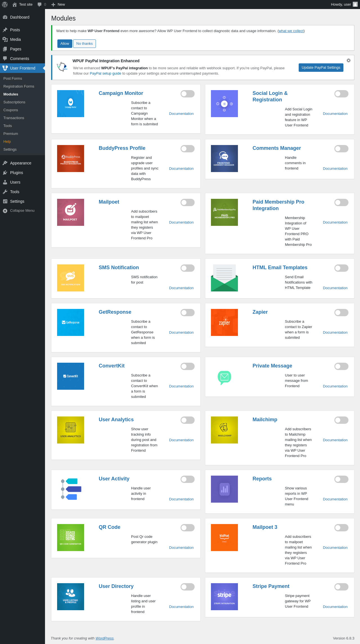Click the New plus icon in admin bar
This screenshot has height=644, width=360.
(53, 5)
